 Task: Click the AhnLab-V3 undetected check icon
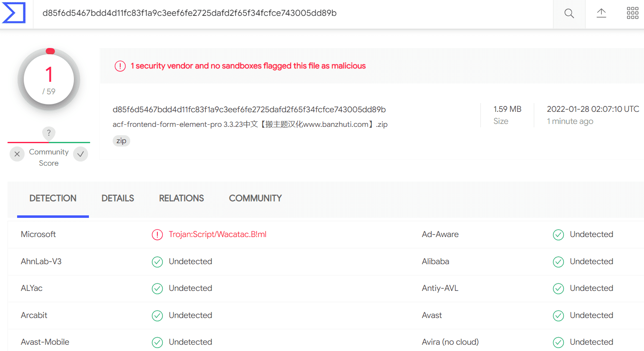pyautogui.click(x=157, y=262)
